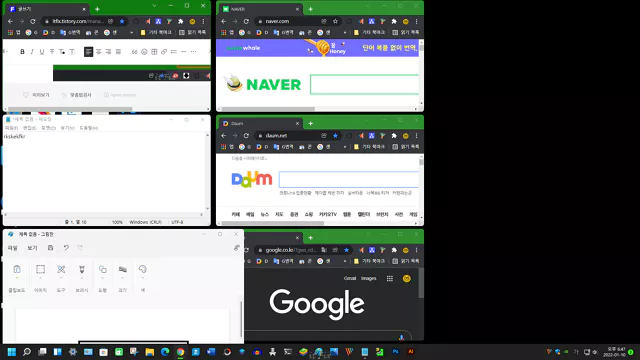Screen dimensions: 640x360
Task: Insert a hyperlink in the Tistory editor
Action: 164,52
